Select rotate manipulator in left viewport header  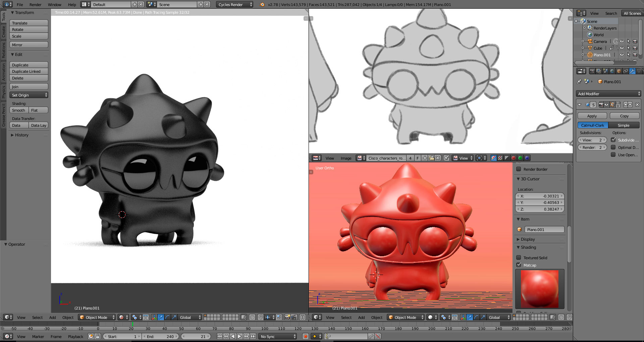click(x=167, y=317)
